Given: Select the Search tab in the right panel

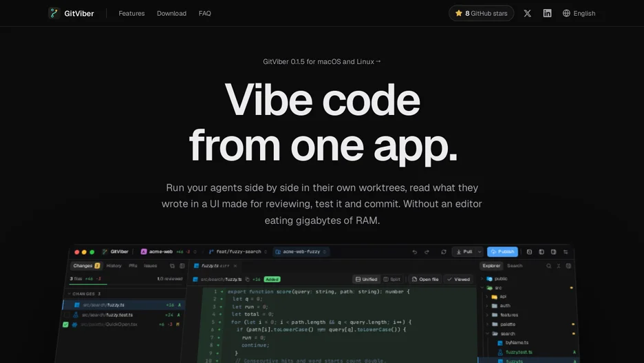Looking at the screenshot, I should coord(514,266).
